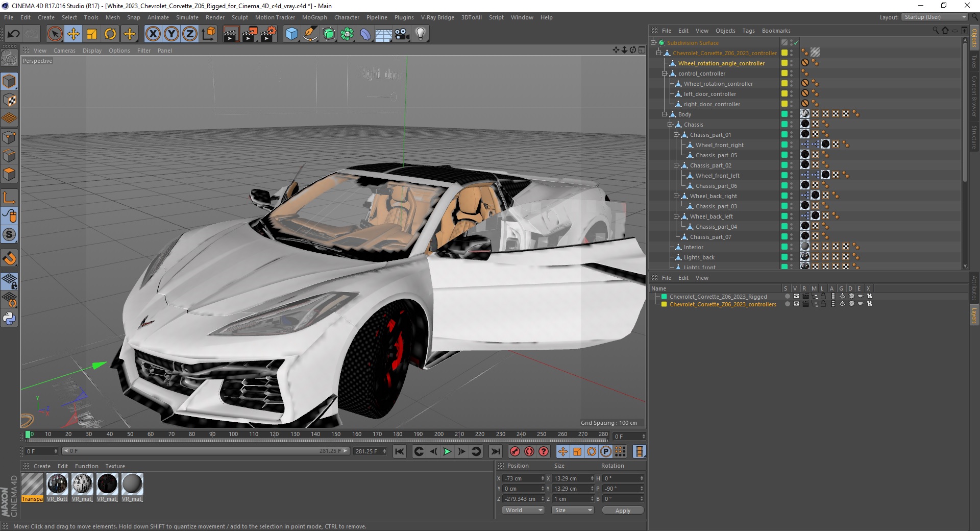This screenshot has width=980, height=531.
Task: Select the magnet tool in left sidebar
Action: [x=9, y=258]
